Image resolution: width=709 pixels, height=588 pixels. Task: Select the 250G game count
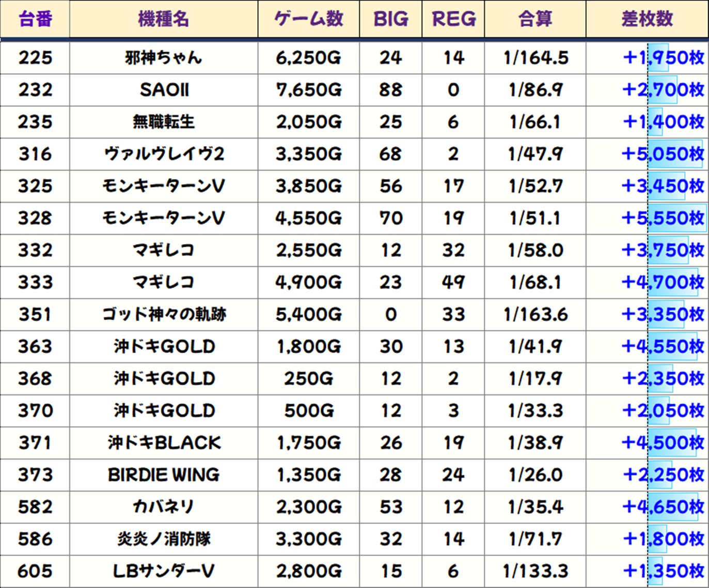(x=309, y=379)
